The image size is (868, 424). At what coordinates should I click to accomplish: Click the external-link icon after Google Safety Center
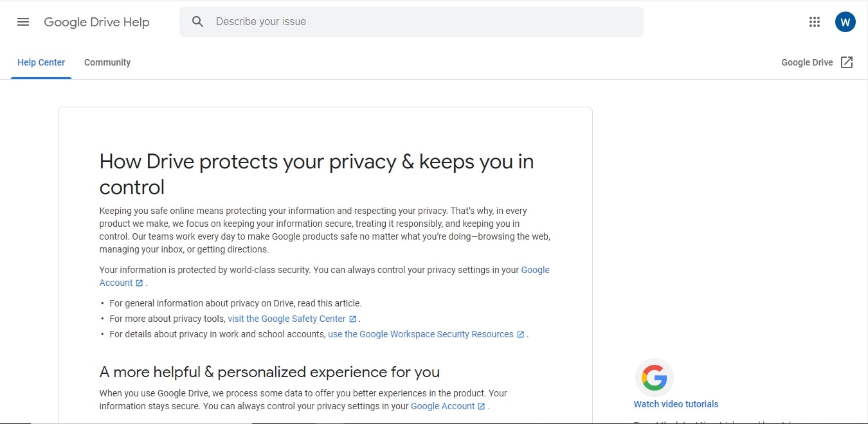(352, 318)
